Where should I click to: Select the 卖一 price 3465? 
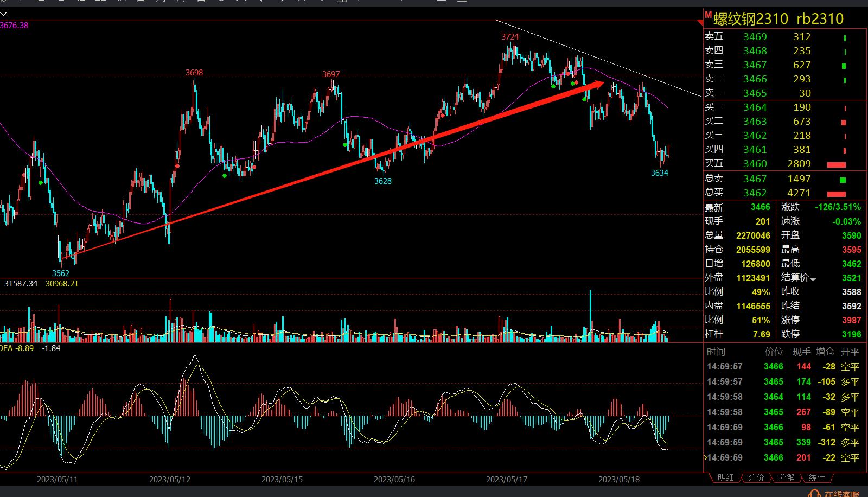tap(755, 93)
